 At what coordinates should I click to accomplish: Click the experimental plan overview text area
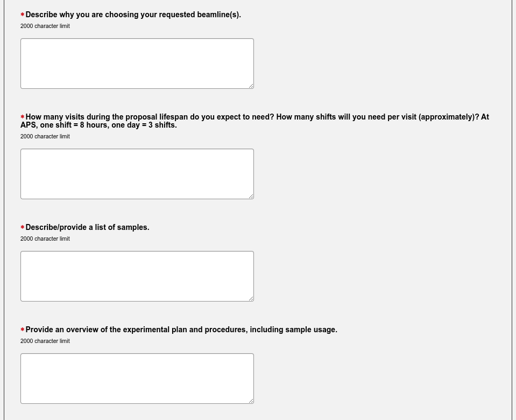[x=137, y=379]
